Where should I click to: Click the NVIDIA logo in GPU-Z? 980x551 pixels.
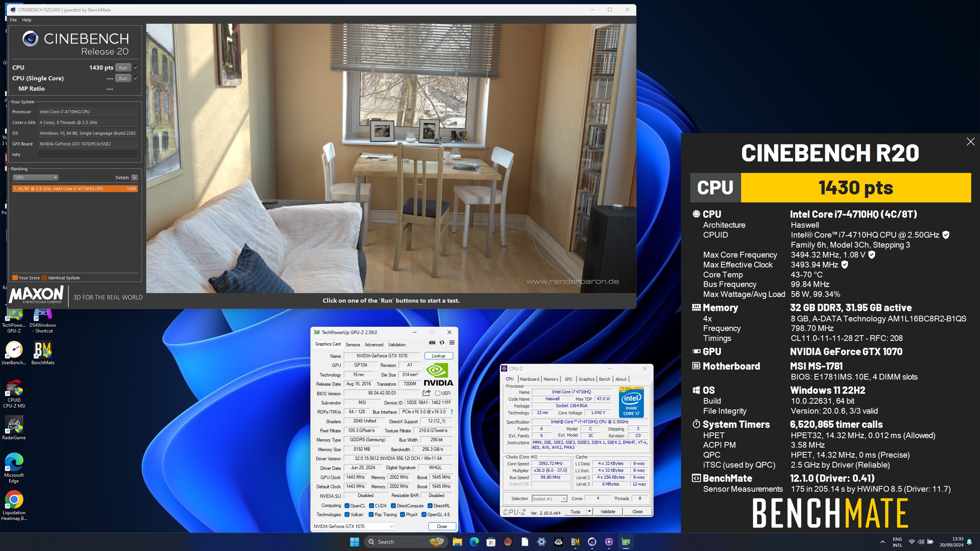point(438,375)
